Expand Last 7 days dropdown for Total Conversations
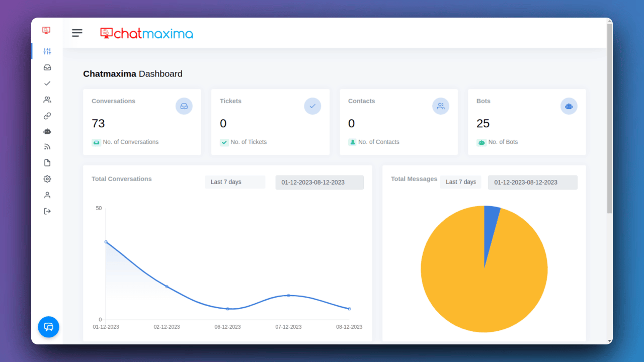644x362 pixels. pyautogui.click(x=235, y=182)
